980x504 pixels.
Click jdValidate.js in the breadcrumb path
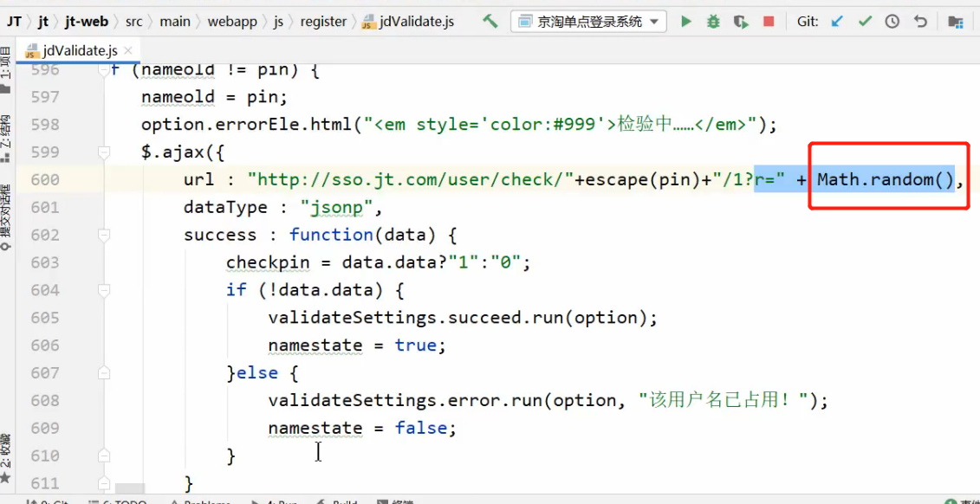coord(408,22)
